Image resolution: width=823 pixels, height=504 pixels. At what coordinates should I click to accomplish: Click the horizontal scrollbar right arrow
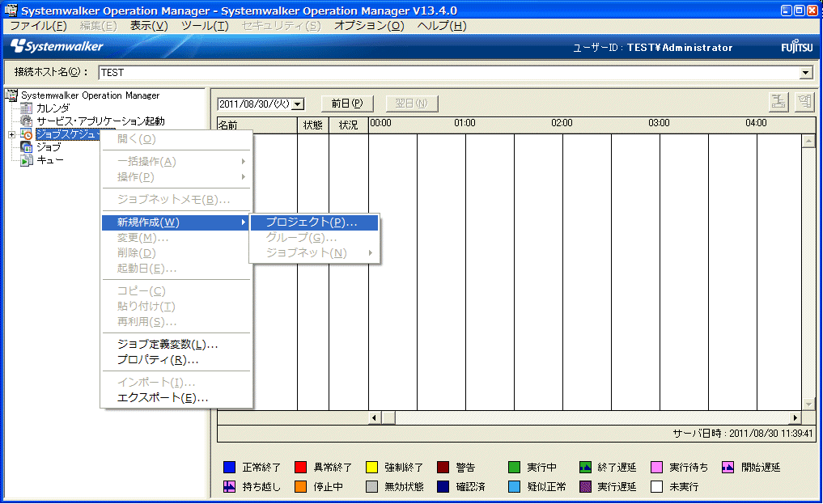click(x=795, y=418)
